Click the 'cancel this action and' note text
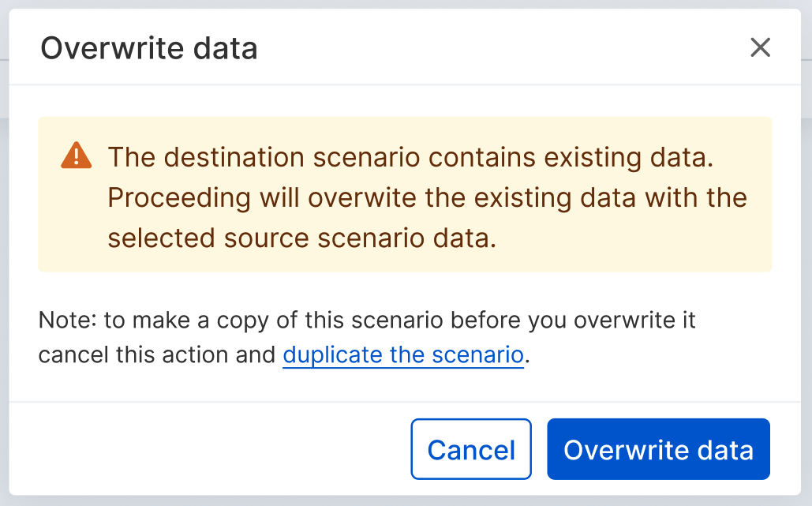The width and height of the screenshot is (812, 506). point(157,355)
